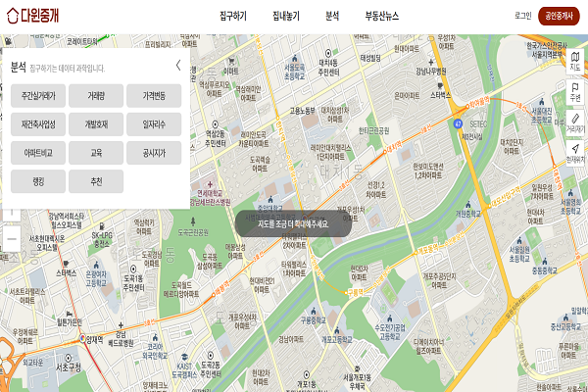The width and height of the screenshot is (588, 392).
Task: Click the 이마트 shopping cart marker
Action: [x=231, y=61]
